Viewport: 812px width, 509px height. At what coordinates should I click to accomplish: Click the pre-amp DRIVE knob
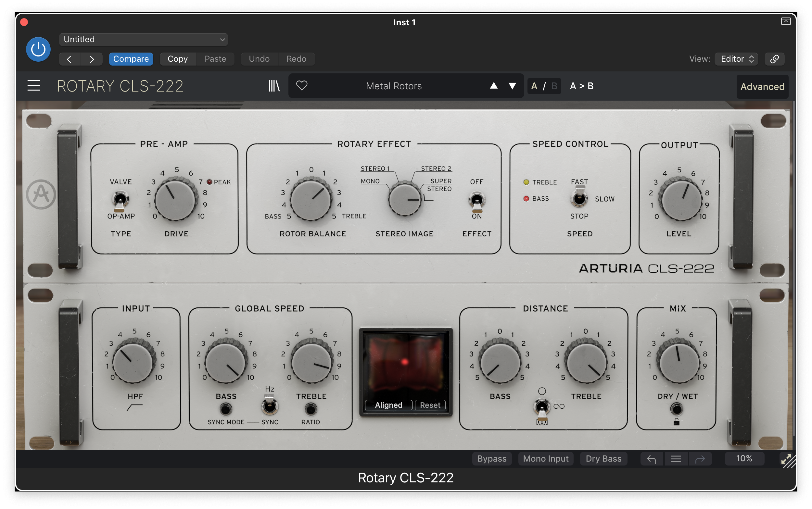point(176,200)
